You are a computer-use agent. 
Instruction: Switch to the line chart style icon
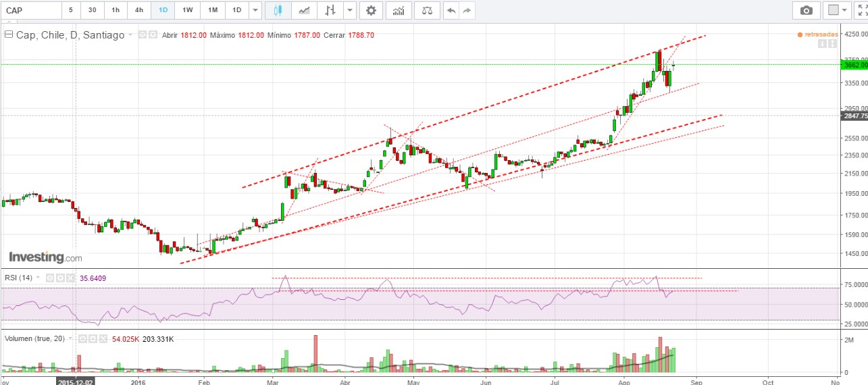point(305,10)
